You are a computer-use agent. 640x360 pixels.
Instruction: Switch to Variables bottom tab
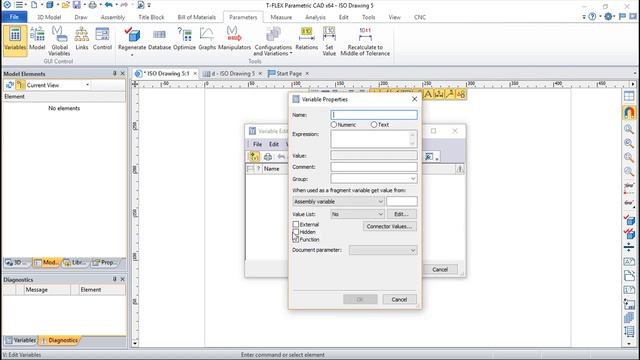21,340
